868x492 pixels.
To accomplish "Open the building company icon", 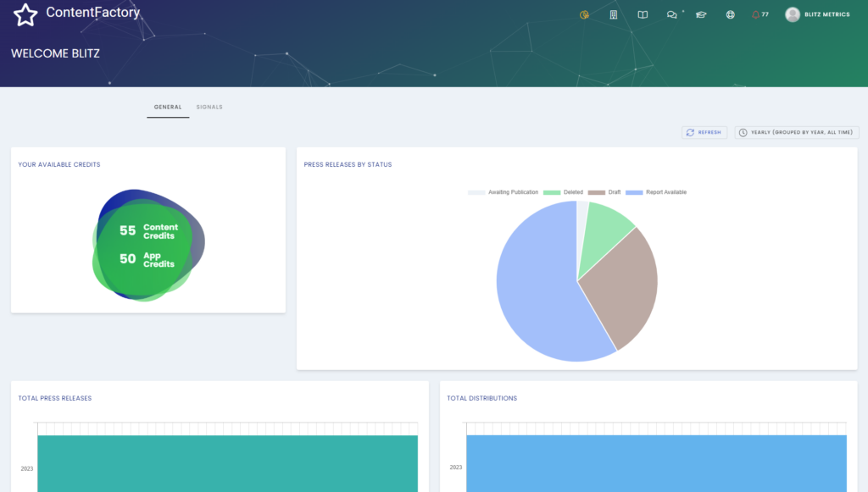I will [x=614, y=14].
